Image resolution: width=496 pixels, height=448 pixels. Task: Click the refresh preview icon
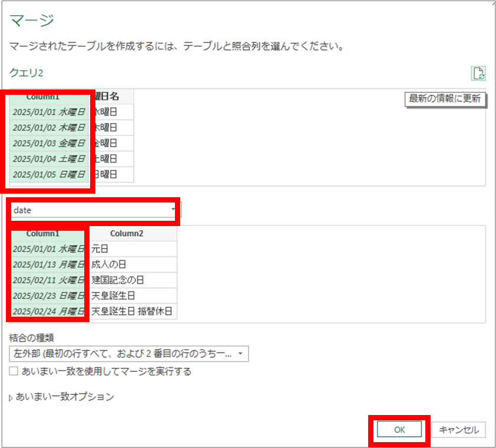(x=479, y=73)
